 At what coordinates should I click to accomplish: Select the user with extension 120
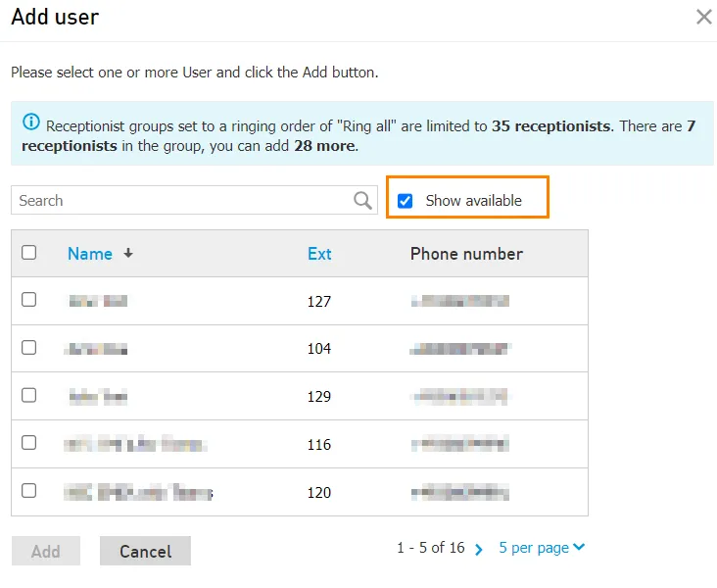tap(28, 491)
